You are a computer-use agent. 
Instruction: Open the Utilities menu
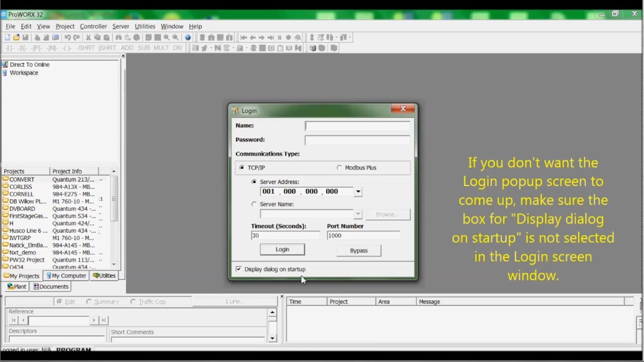pyautogui.click(x=145, y=26)
